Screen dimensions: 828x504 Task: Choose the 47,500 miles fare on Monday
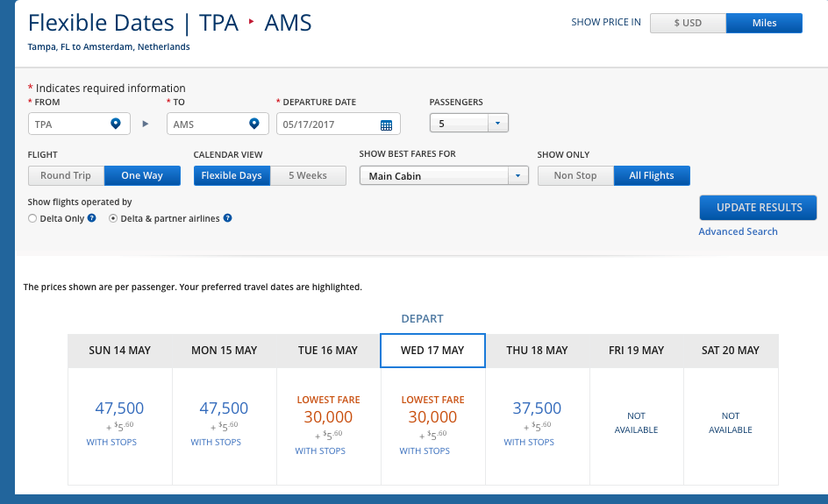coord(224,408)
